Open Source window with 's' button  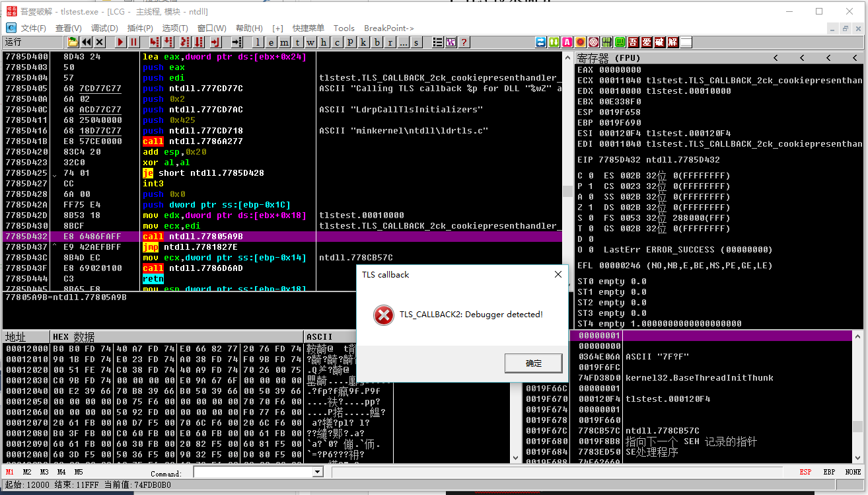point(416,42)
